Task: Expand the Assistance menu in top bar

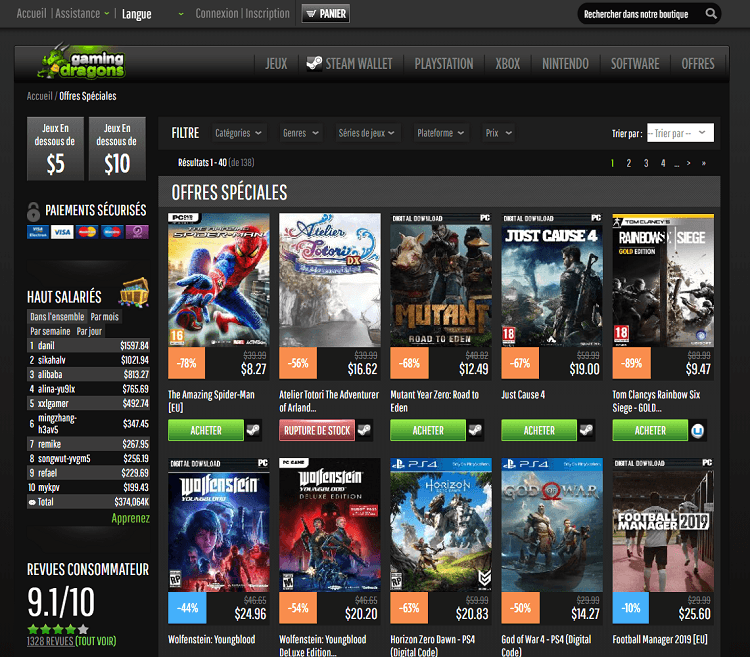Action: click(82, 13)
